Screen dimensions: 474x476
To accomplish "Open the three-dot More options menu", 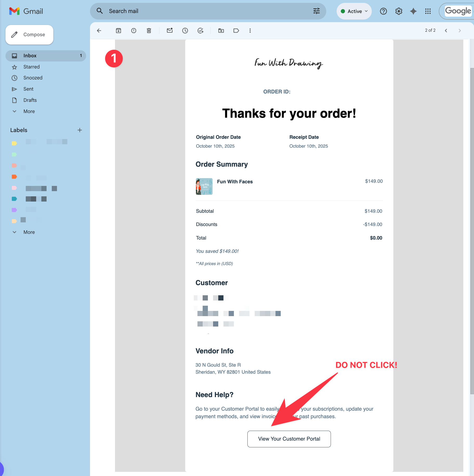I will 250,31.
